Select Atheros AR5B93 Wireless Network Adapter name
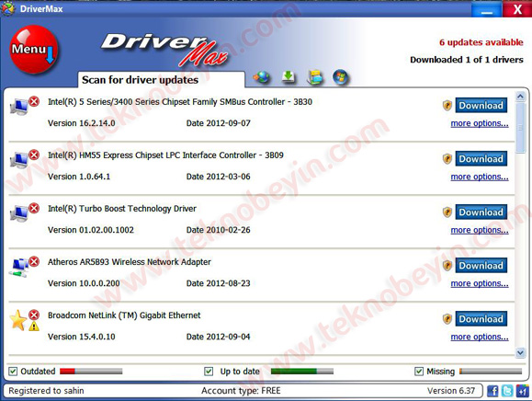The height and width of the screenshot is (401, 532). click(x=130, y=262)
